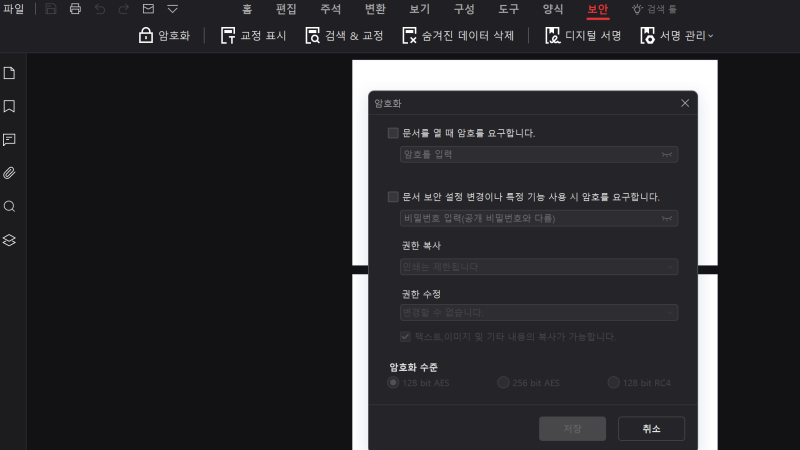Open the page thumbnails sidebar panel
This screenshot has height=450, width=800.
[x=9, y=73]
